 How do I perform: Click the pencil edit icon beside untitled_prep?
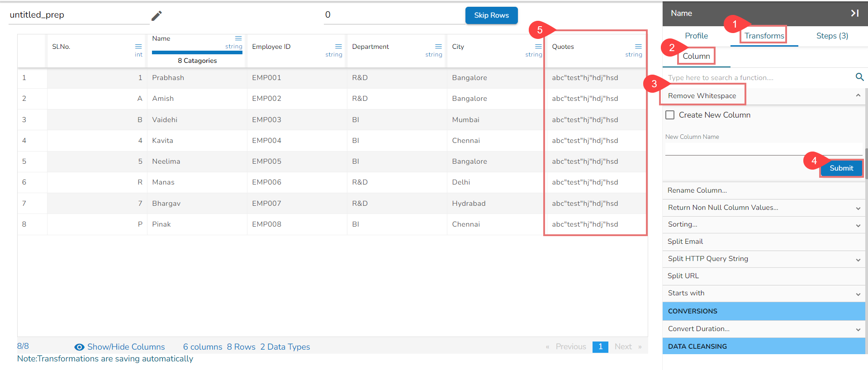(x=157, y=16)
